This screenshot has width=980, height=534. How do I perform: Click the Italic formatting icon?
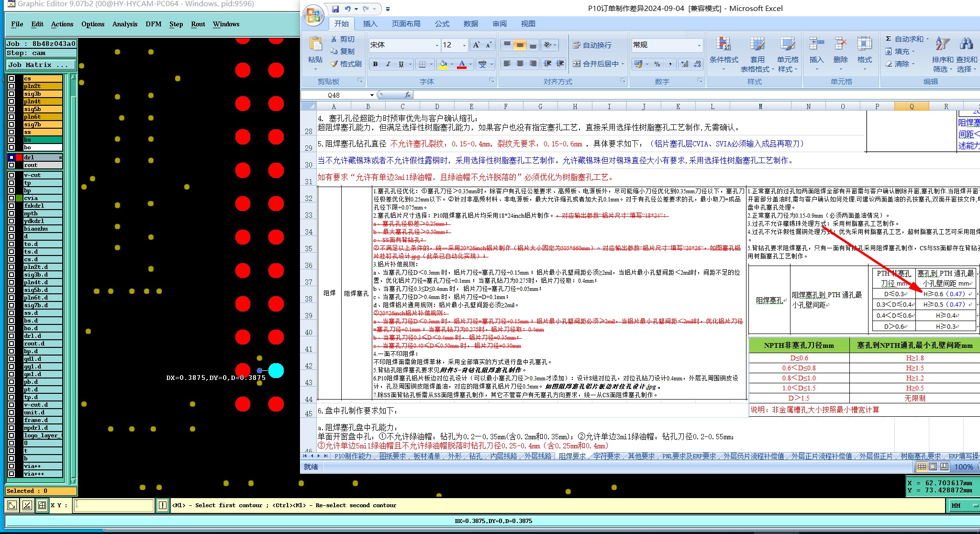(x=388, y=64)
